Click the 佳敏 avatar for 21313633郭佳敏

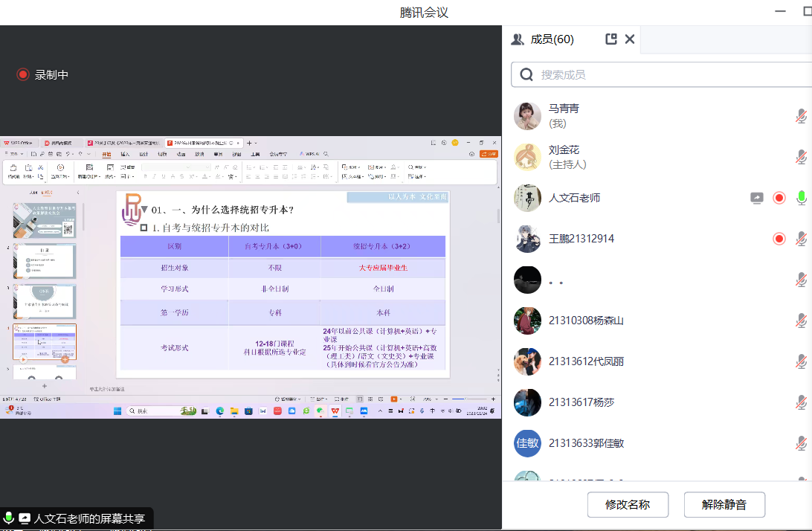point(527,443)
